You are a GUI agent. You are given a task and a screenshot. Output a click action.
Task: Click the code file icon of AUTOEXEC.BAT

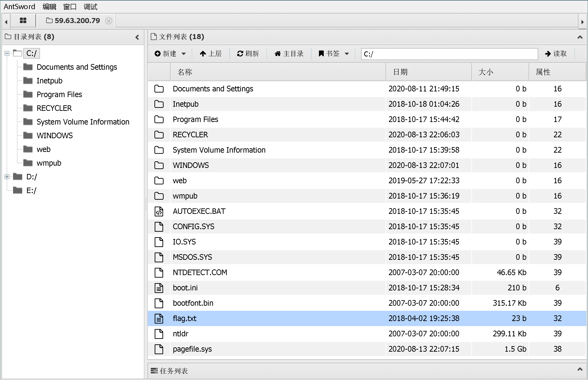pyautogui.click(x=159, y=211)
